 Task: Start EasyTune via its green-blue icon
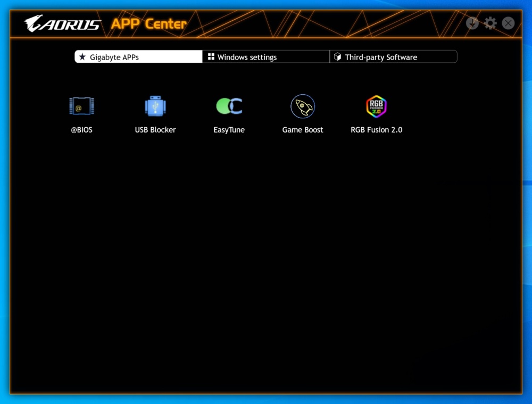[x=229, y=106]
